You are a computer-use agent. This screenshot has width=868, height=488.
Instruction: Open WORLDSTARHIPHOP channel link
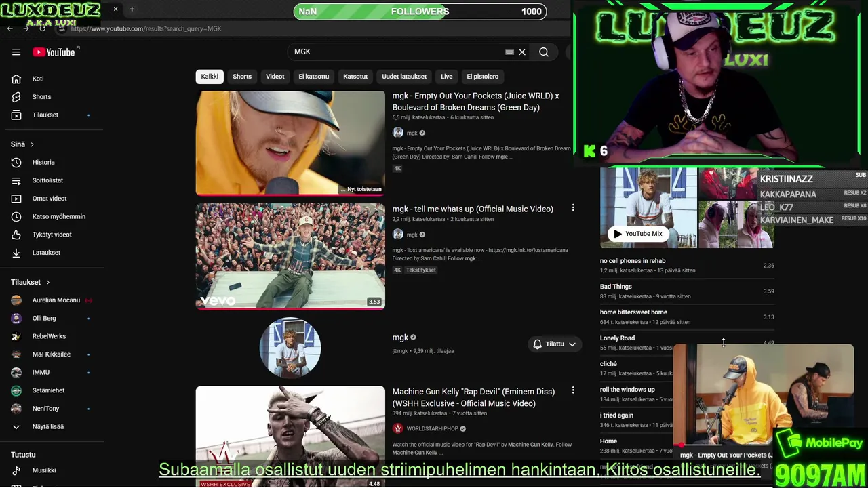tap(433, 429)
